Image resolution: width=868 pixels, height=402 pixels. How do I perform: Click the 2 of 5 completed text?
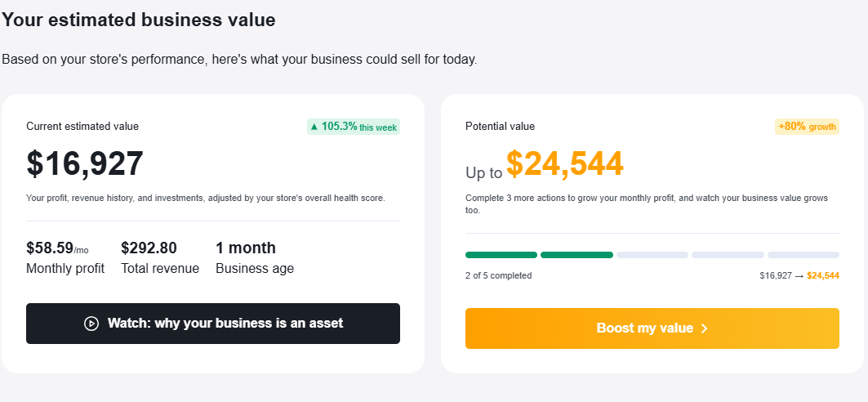[498, 275]
